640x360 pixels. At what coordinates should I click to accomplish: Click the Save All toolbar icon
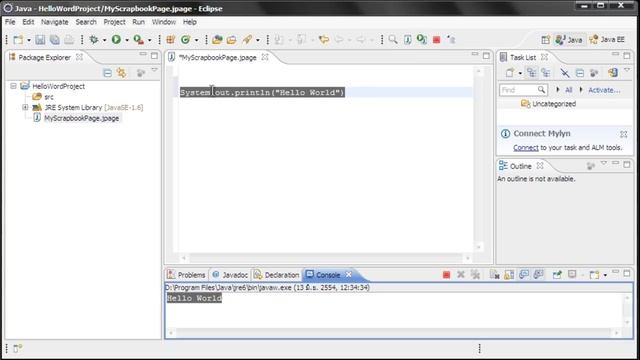(x=54, y=40)
